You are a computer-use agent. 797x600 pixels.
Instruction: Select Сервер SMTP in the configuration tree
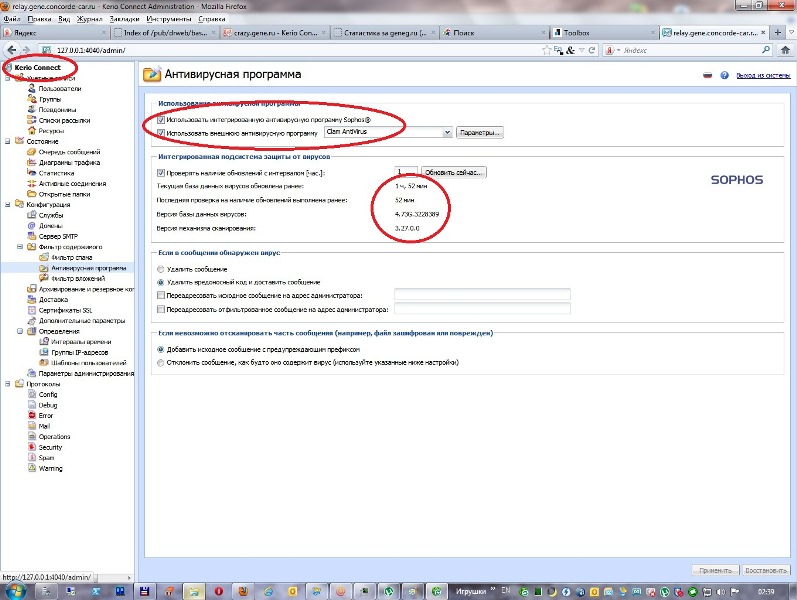[x=59, y=235]
